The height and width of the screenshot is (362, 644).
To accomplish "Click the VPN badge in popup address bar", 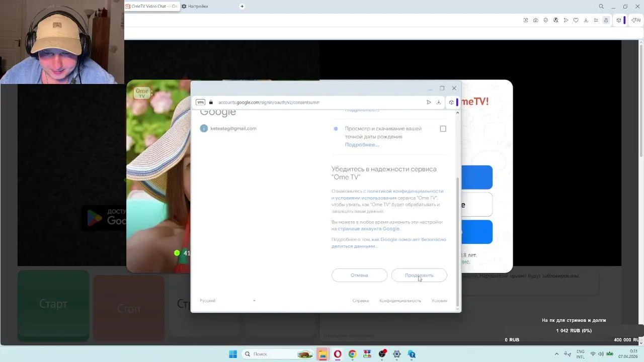I will pyautogui.click(x=200, y=102).
